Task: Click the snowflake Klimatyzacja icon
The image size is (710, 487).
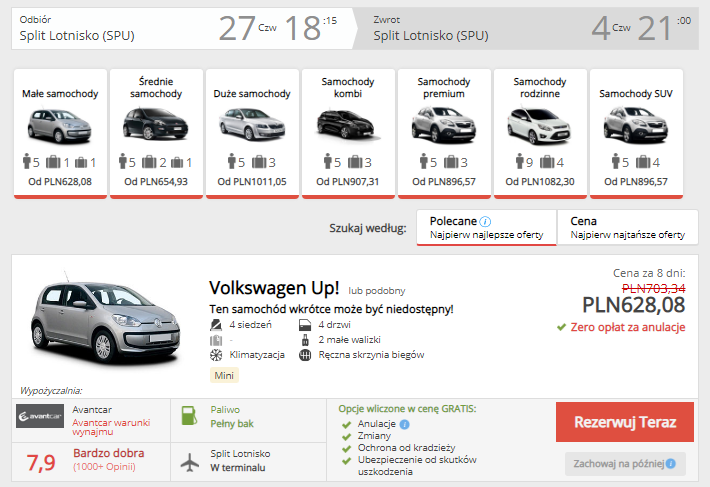Action: [x=216, y=355]
